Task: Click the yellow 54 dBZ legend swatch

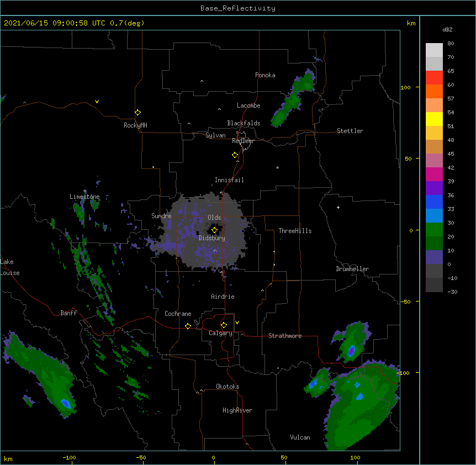Action: [434, 119]
